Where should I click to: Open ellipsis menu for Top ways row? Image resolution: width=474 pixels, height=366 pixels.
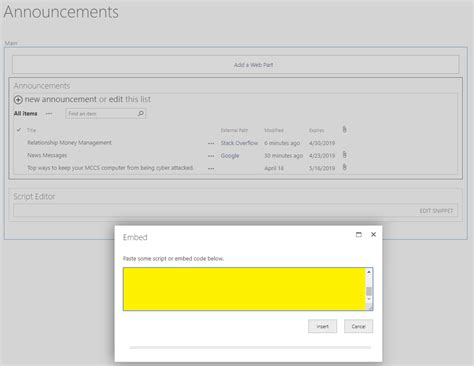(x=211, y=168)
